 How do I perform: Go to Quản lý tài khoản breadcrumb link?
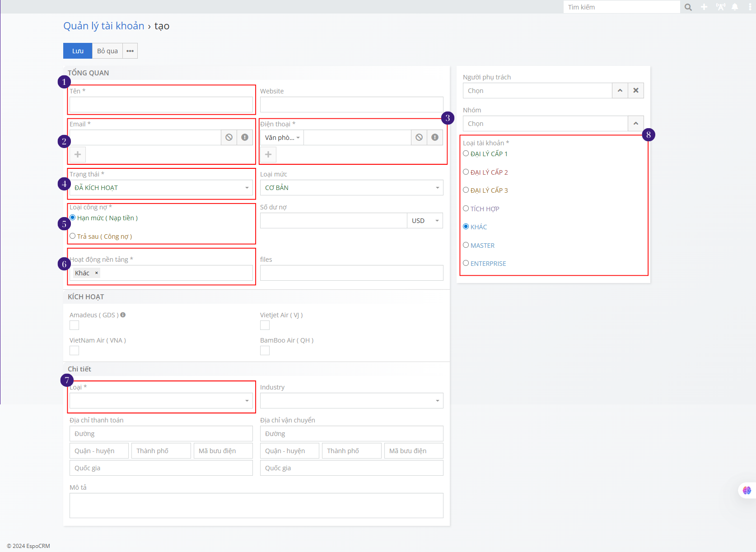click(x=104, y=26)
